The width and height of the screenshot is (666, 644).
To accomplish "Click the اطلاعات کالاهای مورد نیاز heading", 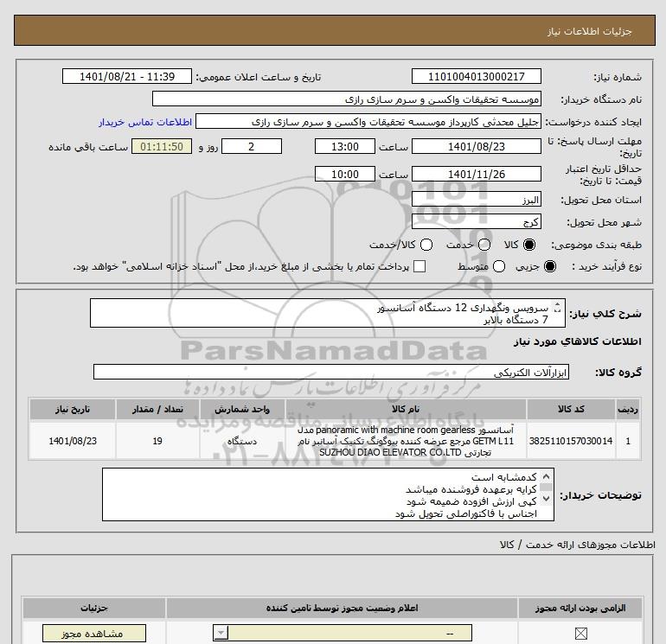I will pyautogui.click(x=578, y=341).
